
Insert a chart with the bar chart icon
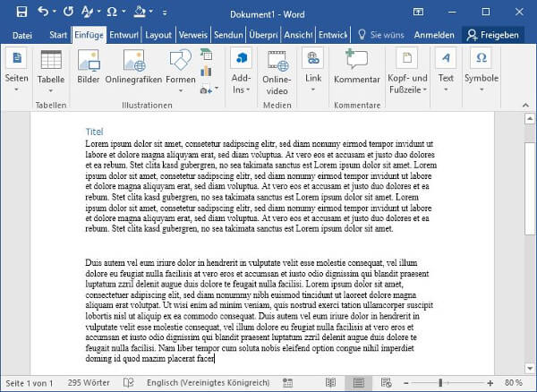[x=206, y=72]
